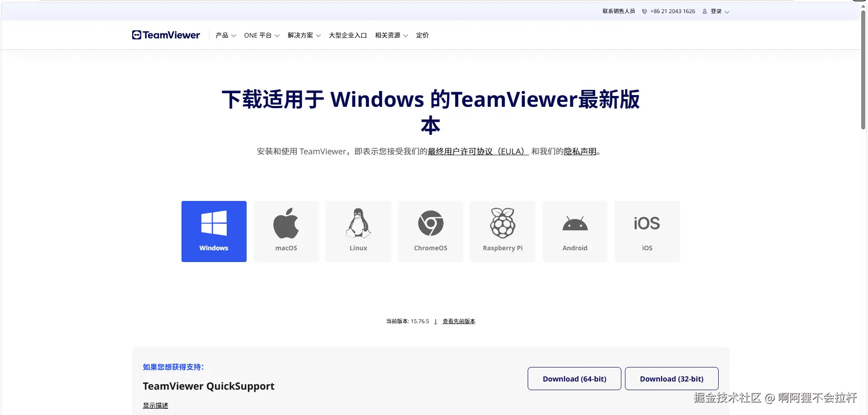
Task: Open the 最终用户许可协议 (EULA) link
Action: point(478,152)
